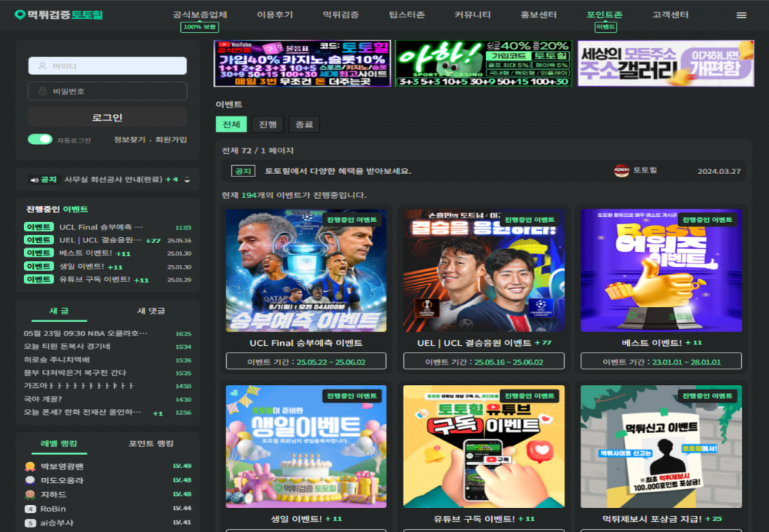This screenshot has height=532, width=769.
Task: Click the gold medal icon beside 박보영광팬
Action: 30,467
